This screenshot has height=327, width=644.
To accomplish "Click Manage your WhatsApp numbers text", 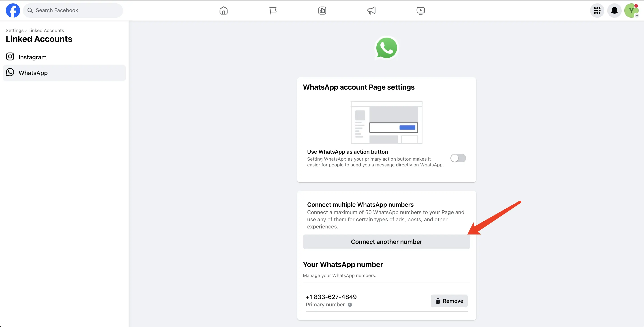I will click(x=339, y=275).
